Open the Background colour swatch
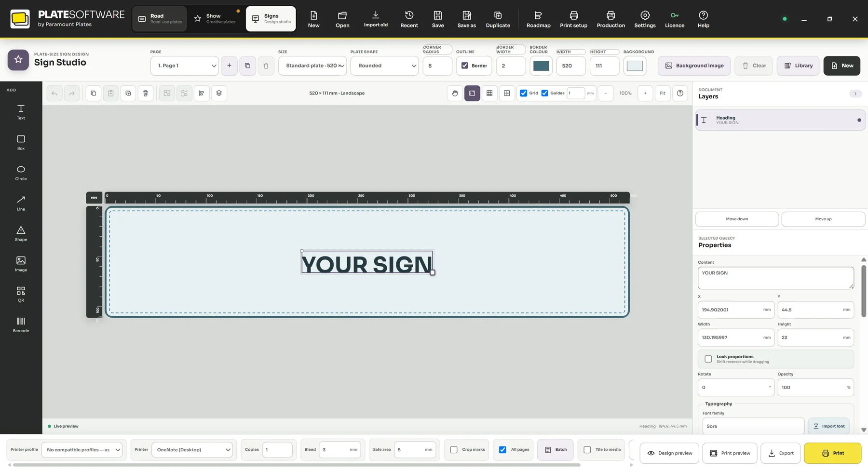 point(635,66)
